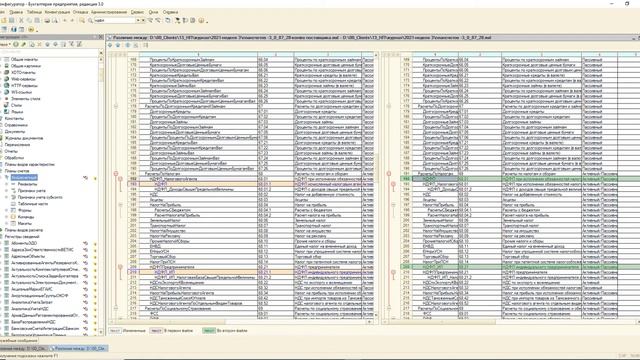Select АналитикаУчетаНДС register in tree
The height and width of the screenshot is (360, 640).
tap(31, 309)
